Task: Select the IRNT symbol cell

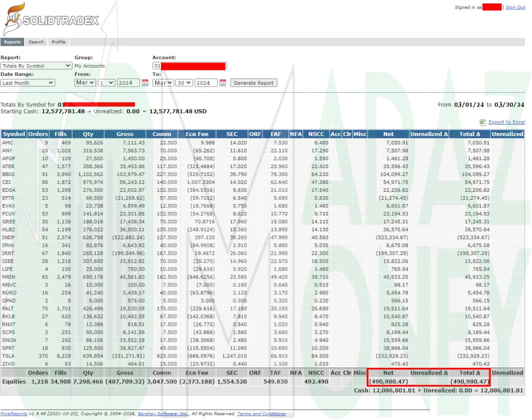Action: tap(8, 253)
